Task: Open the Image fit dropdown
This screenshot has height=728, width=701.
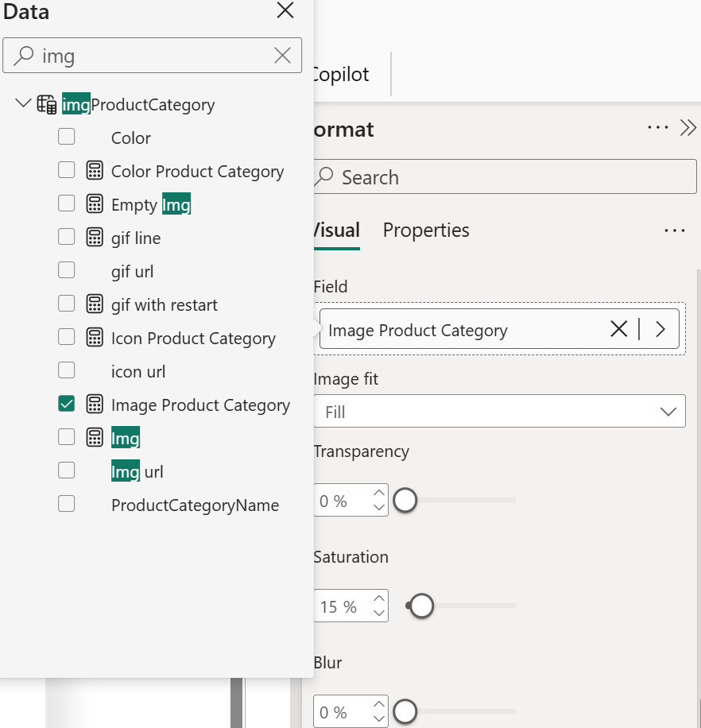Action: pyautogui.click(x=499, y=412)
